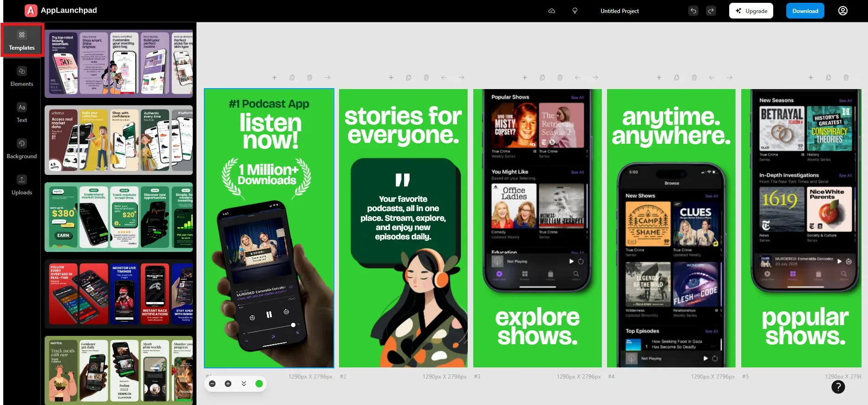Click the lightbulb tips icon

point(575,11)
